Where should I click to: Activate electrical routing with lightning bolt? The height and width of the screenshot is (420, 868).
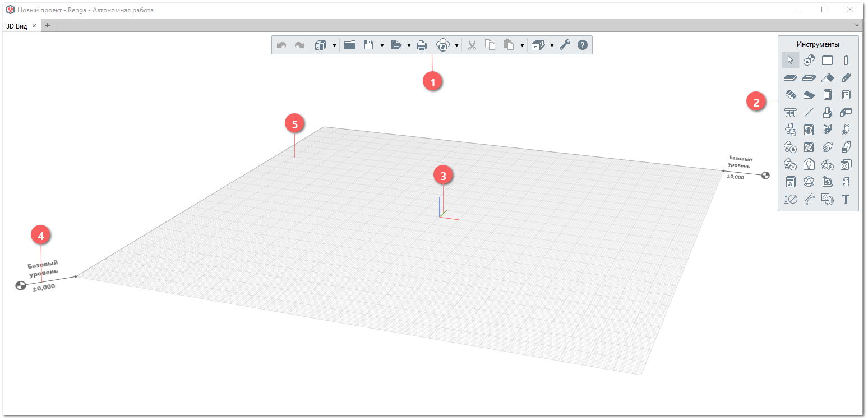tap(828, 164)
